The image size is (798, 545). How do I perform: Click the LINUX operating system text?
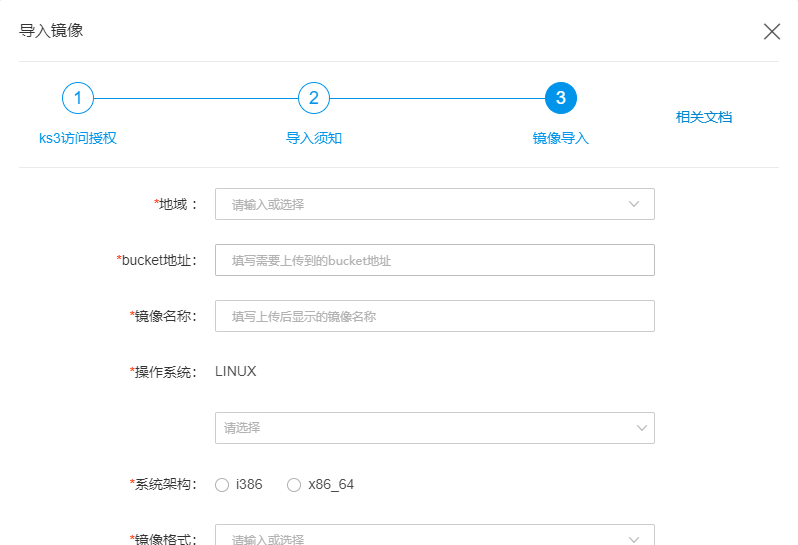pyautogui.click(x=236, y=372)
